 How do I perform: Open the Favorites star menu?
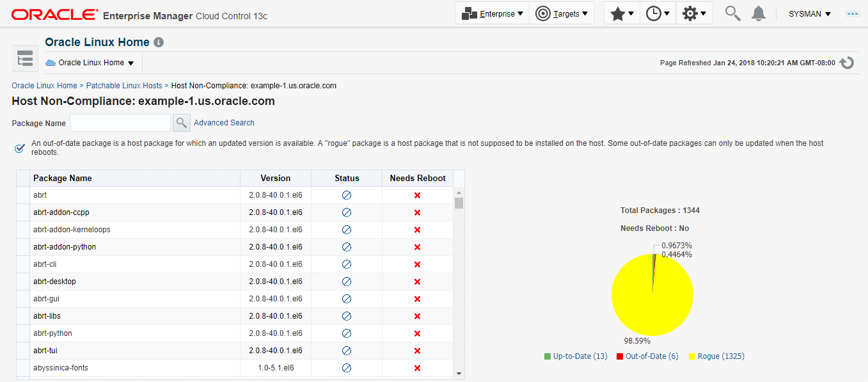(622, 13)
